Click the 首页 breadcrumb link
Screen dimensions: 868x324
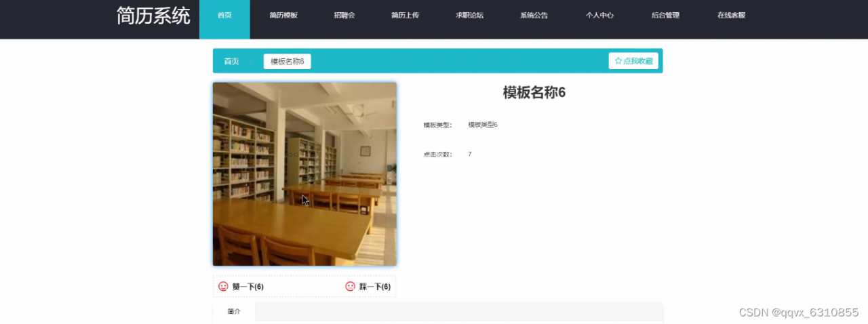pos(231,62)
